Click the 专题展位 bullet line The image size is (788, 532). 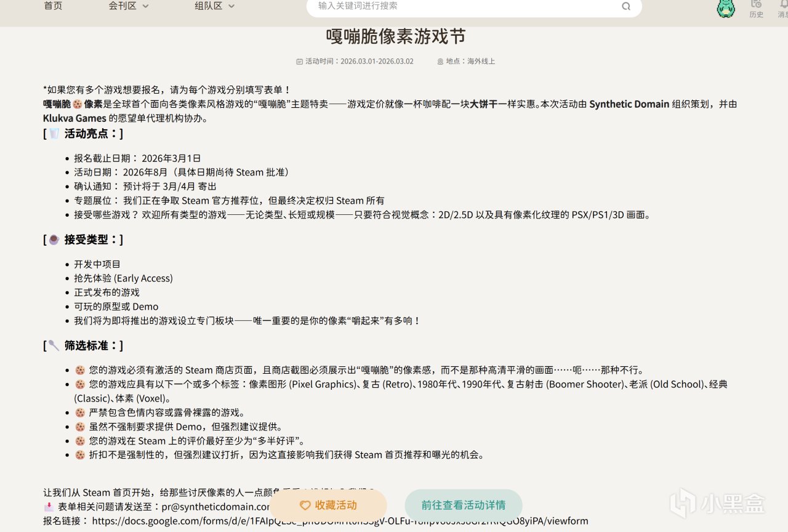229,201
